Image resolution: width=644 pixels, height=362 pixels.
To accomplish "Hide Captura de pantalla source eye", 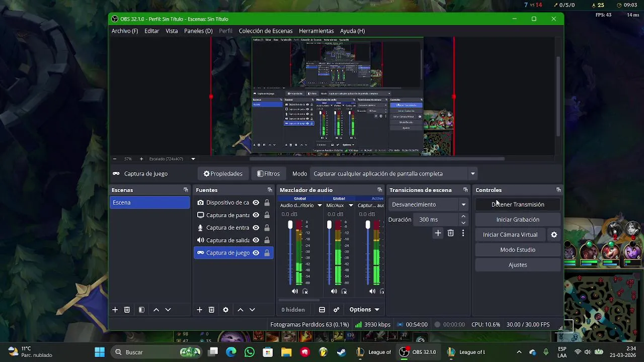I will pos(256,215).
